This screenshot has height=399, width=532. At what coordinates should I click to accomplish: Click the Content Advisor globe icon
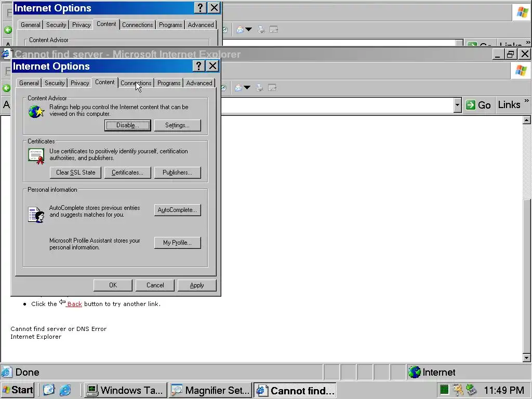pos(36,112)
